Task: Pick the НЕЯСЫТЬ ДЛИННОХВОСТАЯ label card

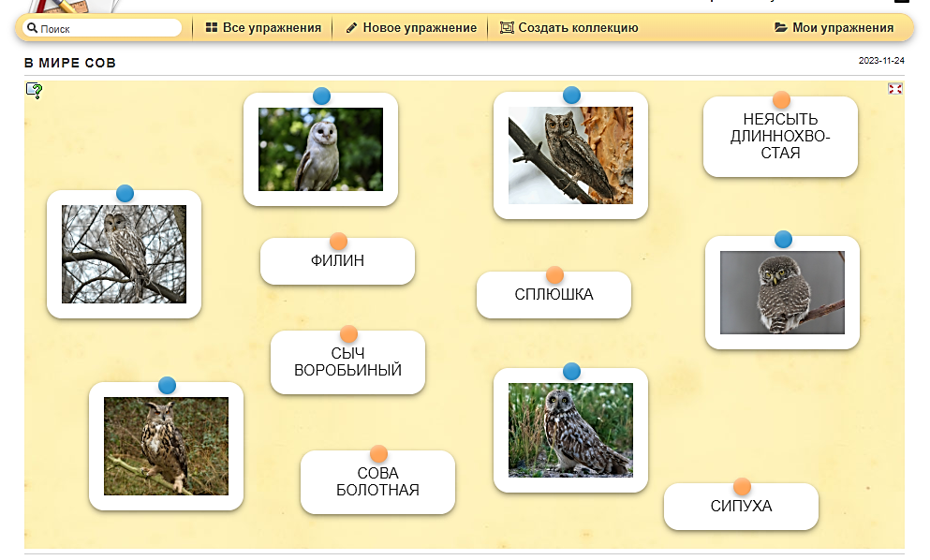Action: coord(780,136)
